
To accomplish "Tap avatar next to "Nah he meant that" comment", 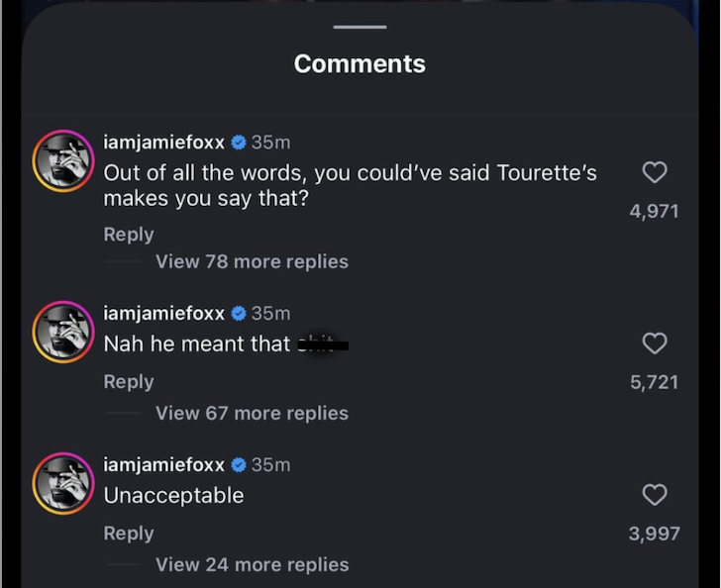I will [x=63, y=331].
